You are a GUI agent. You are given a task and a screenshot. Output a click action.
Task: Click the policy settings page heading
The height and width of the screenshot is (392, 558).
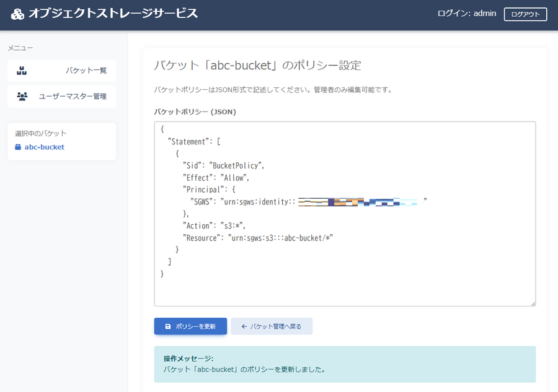[258, 66]
